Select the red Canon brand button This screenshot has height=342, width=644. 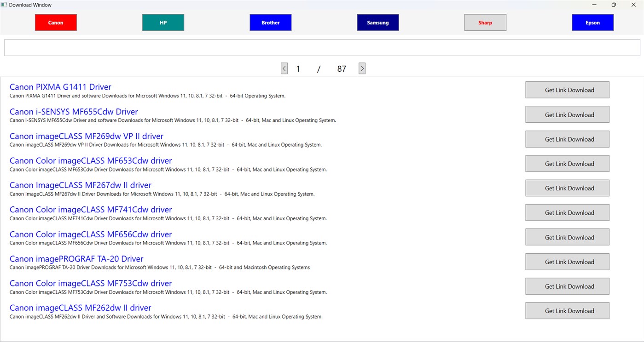click(56, 23)
